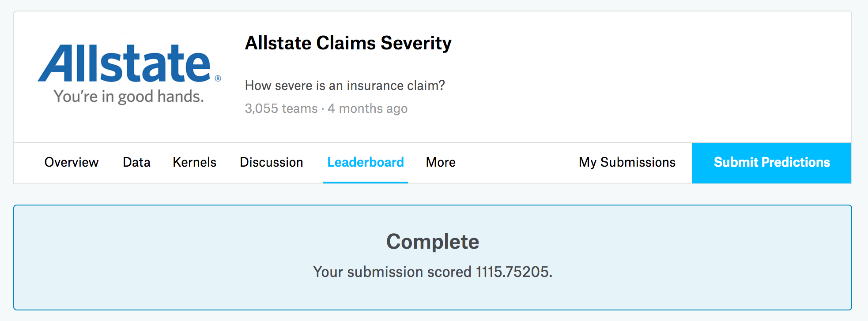The width and height of the screenshot is (868, 321).
Task: Click the Complete status heading
Action: pos(433,242)
